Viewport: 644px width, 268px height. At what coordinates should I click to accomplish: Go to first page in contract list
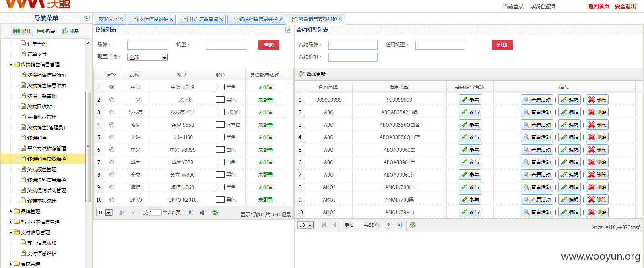coord(324,225)
